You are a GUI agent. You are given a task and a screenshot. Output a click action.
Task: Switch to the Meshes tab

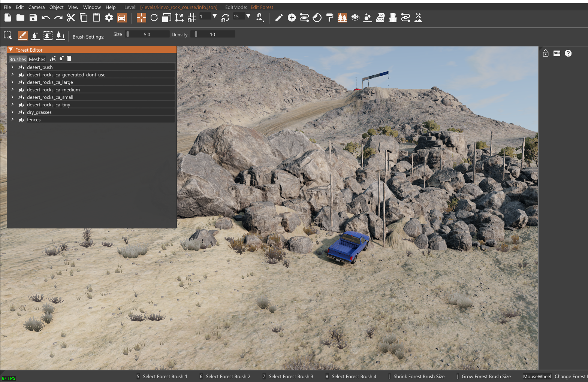click(x=37, y=59)
